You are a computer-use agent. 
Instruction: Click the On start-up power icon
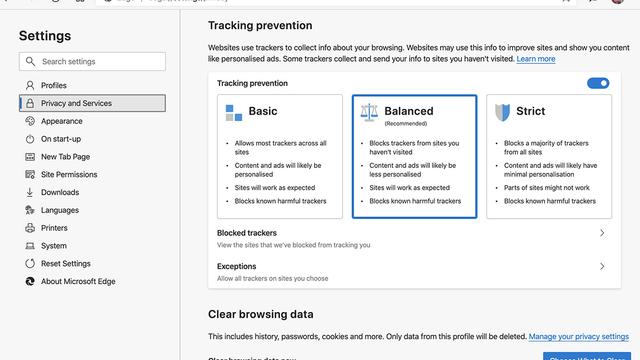tap(30, 139)
